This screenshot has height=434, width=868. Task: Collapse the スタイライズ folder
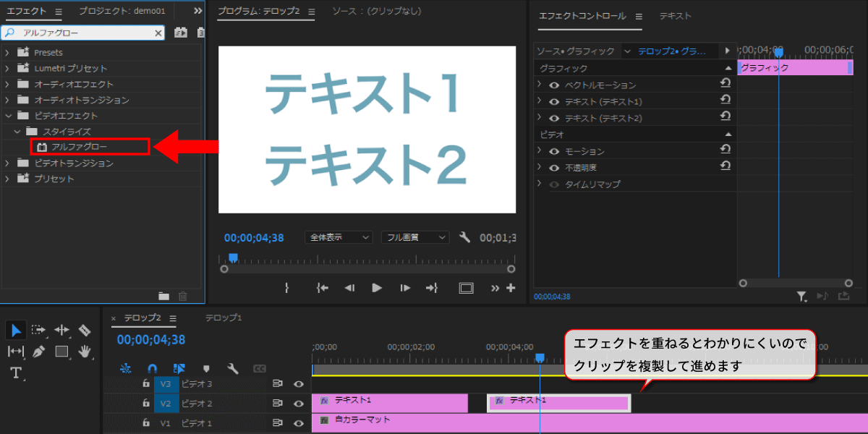(17, 132)
